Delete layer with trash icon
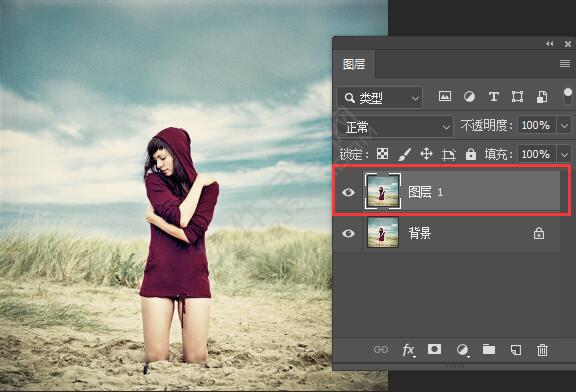 pyautogui.click(x=542, y=350)
